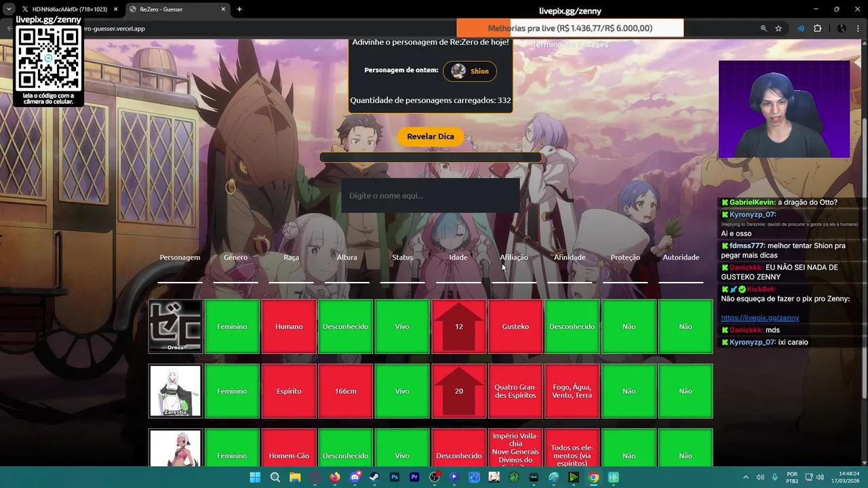Click the orange Melhorias pra live goal bar
The image size is (868, 488).
click(x=570, y=28)
